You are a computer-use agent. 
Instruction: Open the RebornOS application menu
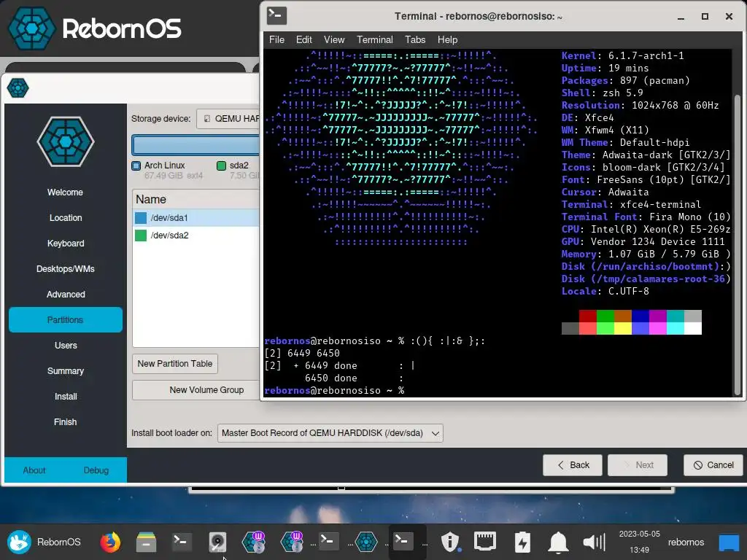(44, 542)
